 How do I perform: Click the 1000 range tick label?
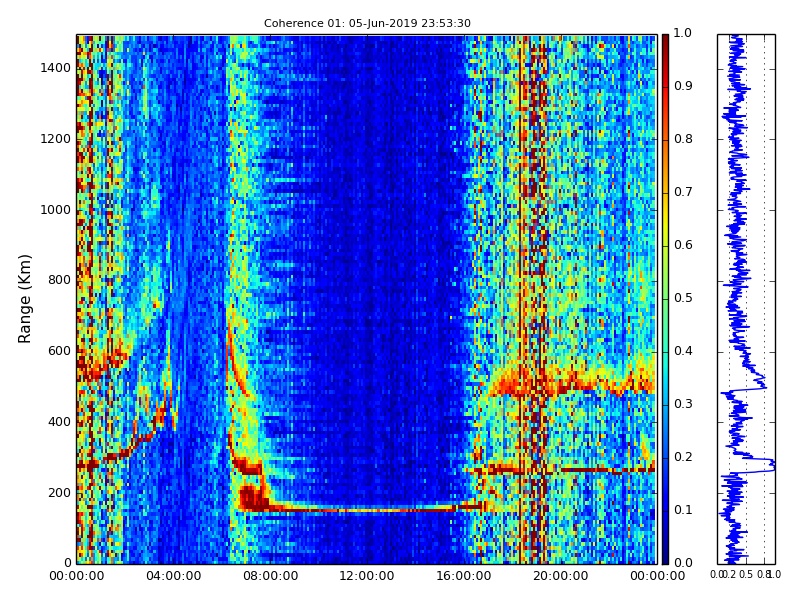tap(56, 210)
